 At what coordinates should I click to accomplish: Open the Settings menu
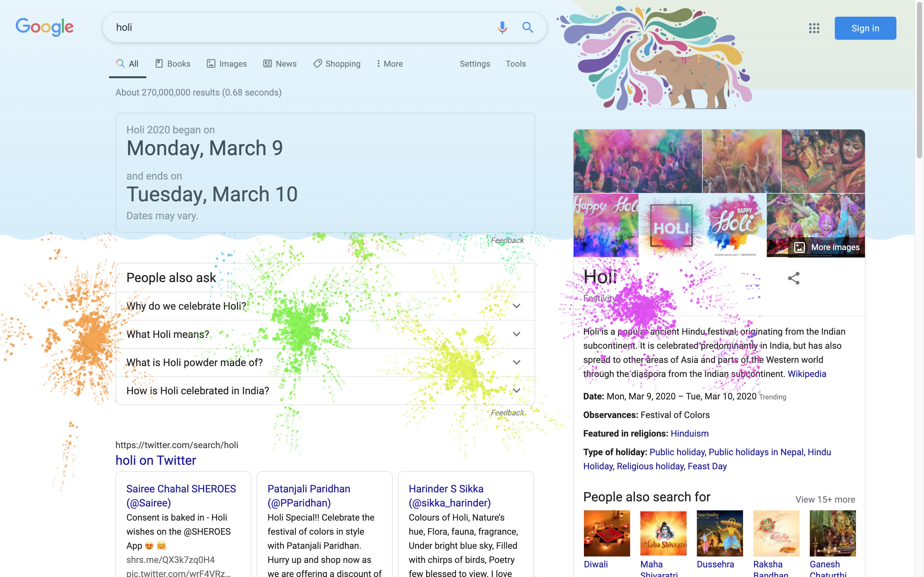pyautogui.click(x=475, y=64)
